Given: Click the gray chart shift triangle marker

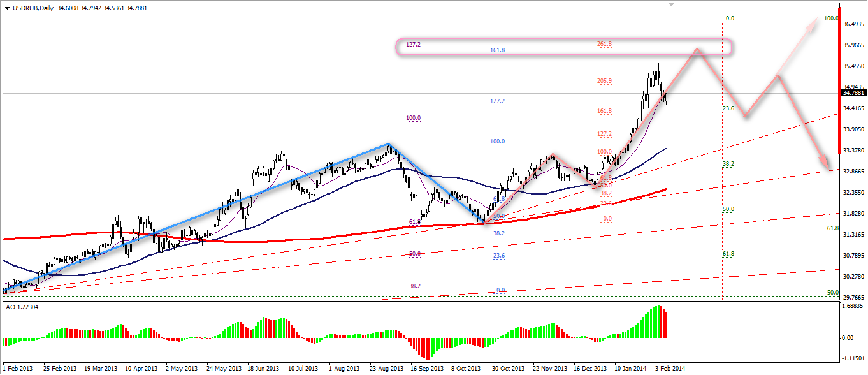Looking at the screenshot, I should click(x=670, y=3).
